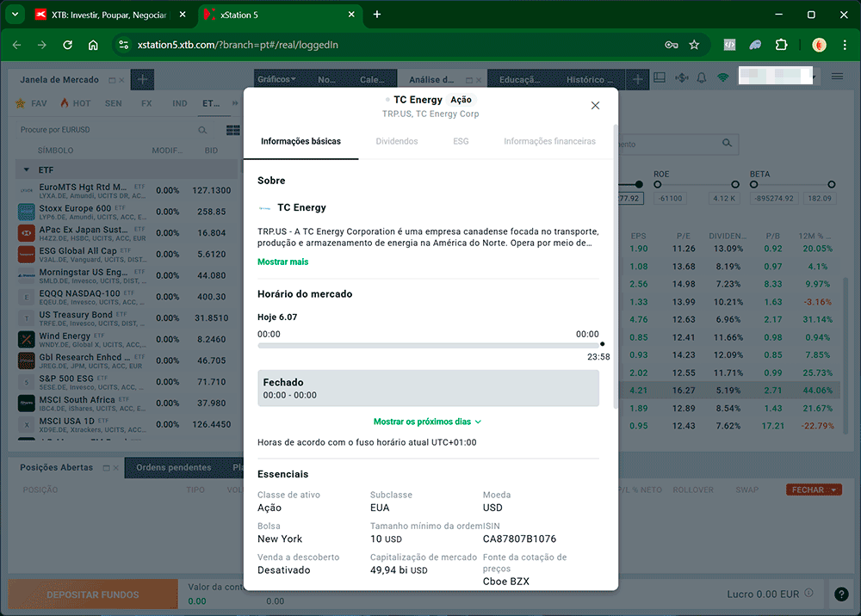The height and width of the screenshot is (616, 861).
Task: Open the ESG tab
Action: (461, 141)
